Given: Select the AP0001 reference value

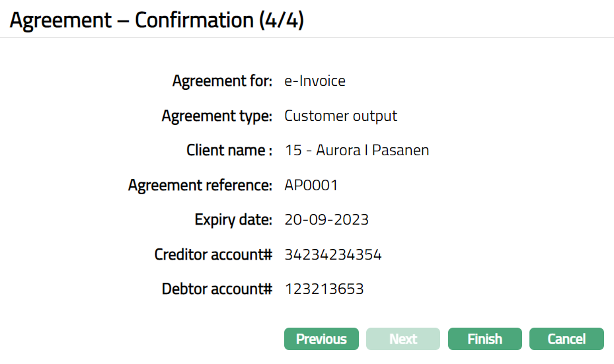Looking at the screenshot, I should 311,186.
